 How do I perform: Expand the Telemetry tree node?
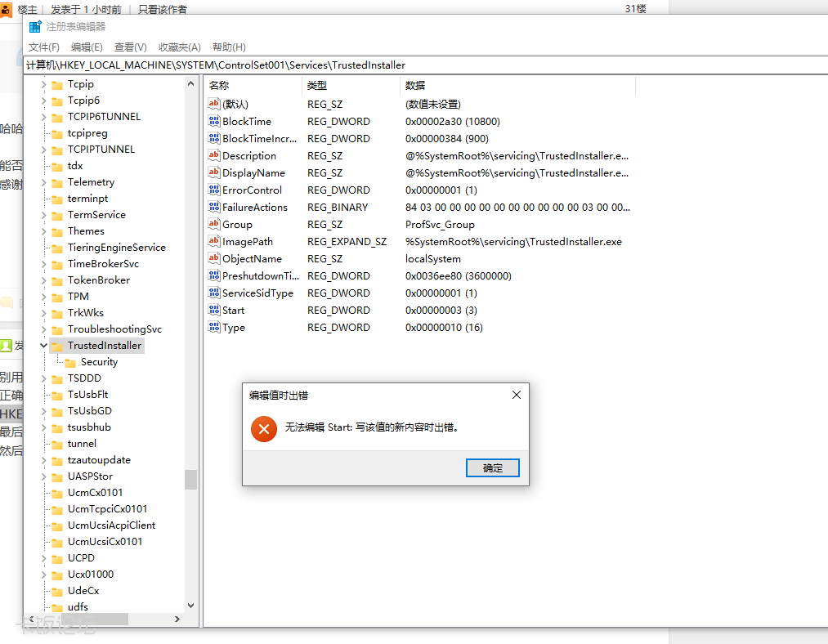coord(44,182)
